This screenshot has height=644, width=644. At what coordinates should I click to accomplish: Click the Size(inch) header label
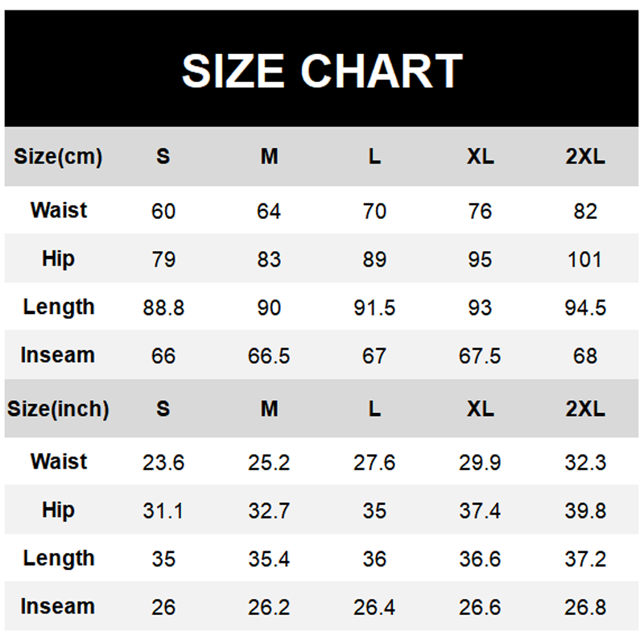pyautogui.click(x=58, y=408)
